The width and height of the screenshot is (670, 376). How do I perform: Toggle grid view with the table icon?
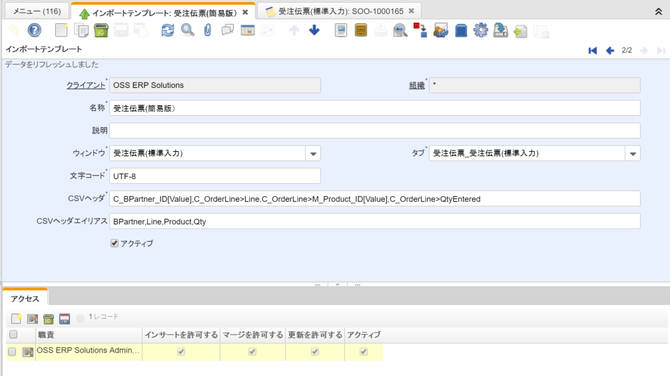pos(248,30)
